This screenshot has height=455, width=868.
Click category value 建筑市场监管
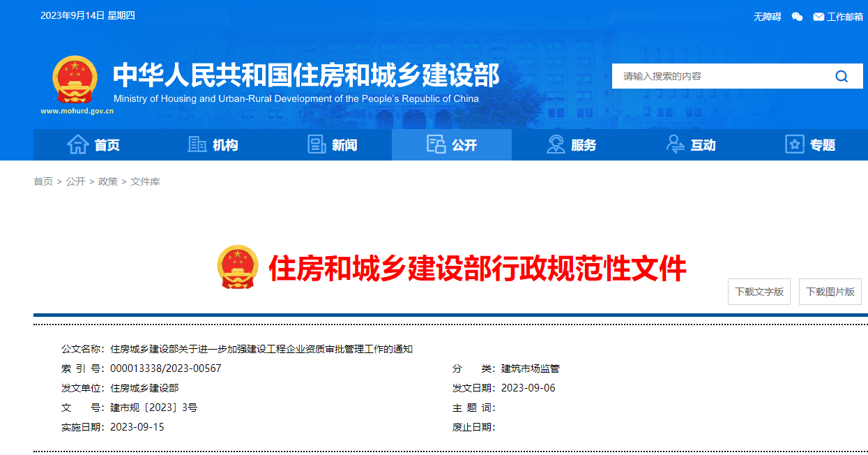[531, 368]
